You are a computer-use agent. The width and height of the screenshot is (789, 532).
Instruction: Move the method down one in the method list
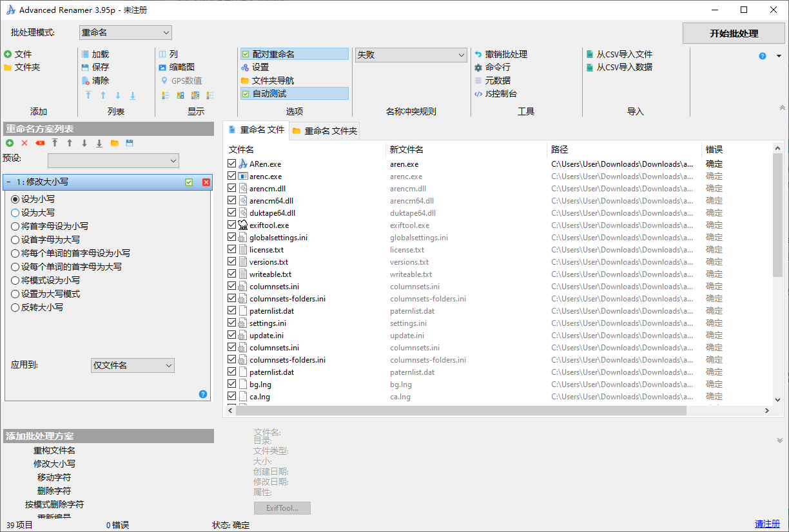click(x=84, y=143)
